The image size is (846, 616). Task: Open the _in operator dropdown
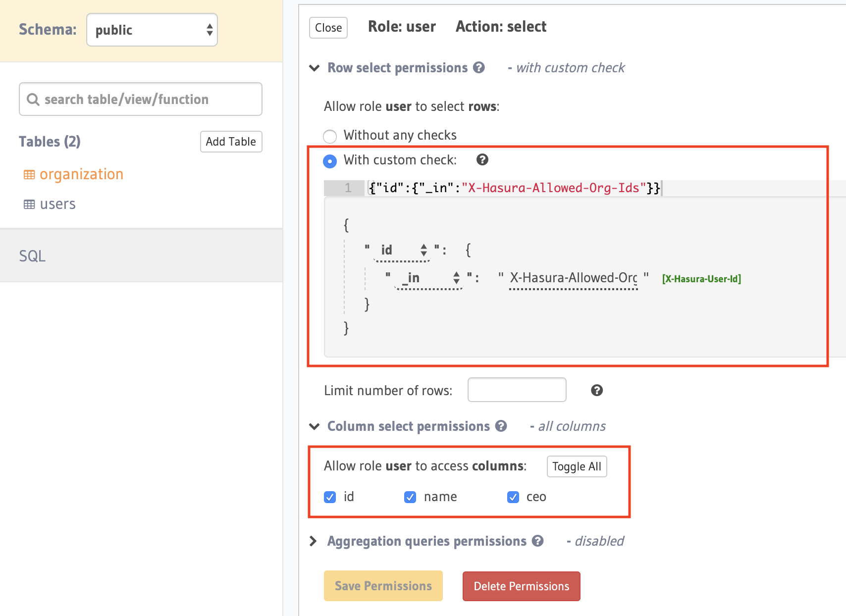[x=428, y=278]
